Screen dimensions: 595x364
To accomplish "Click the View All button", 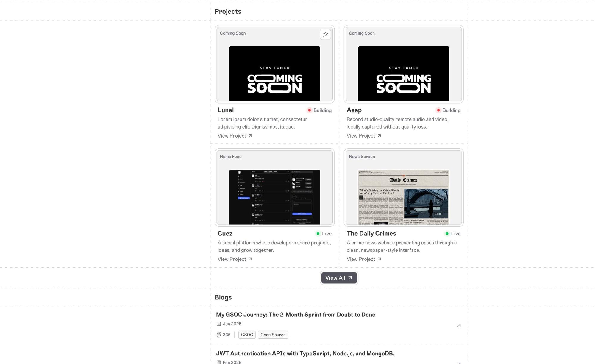I will click(339, 278).
